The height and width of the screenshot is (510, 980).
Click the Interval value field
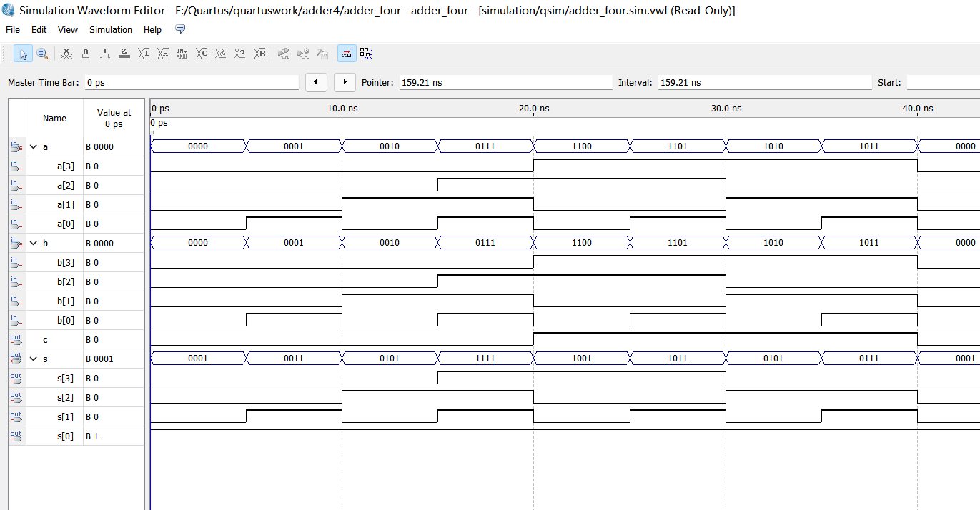[x=764, y=83]
